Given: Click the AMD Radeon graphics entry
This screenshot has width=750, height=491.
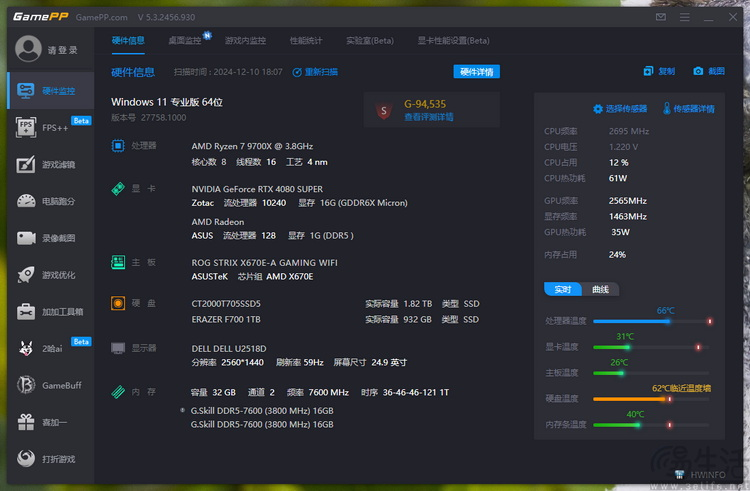Looking at the screenshot, I should [218, 222].
